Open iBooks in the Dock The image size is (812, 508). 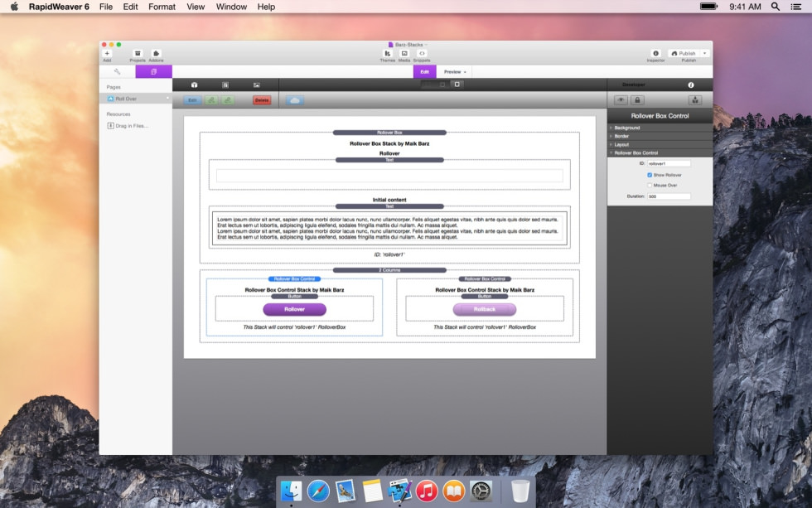click(454, 491)
